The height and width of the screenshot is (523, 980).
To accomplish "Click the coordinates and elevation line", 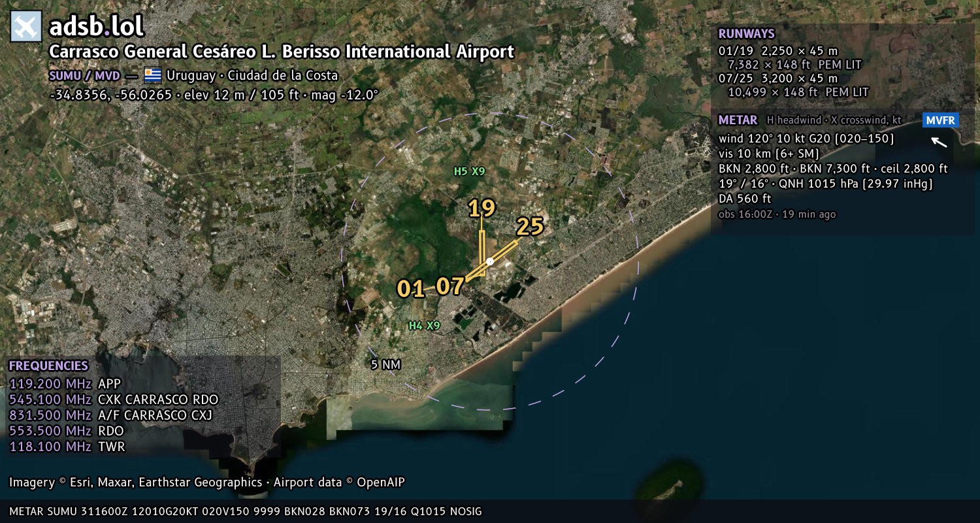I will tap(214, 94).
